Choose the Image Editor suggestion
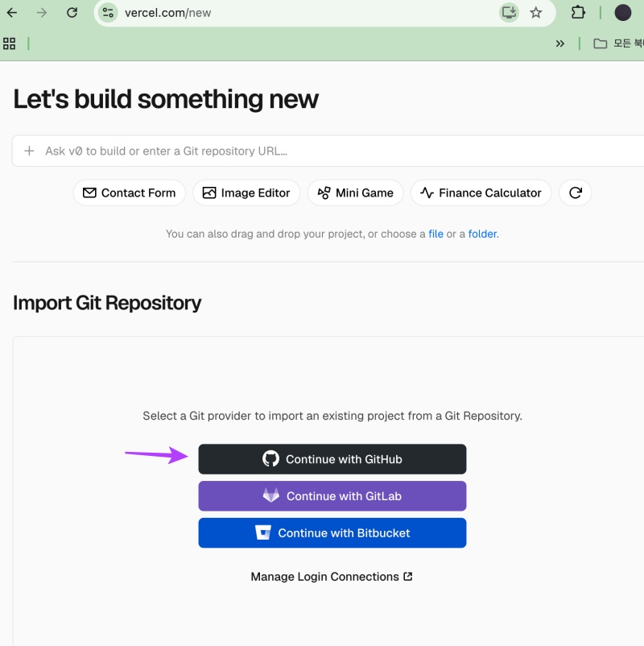The height and width of the screenshot is (646, 644). pos(246,193)
